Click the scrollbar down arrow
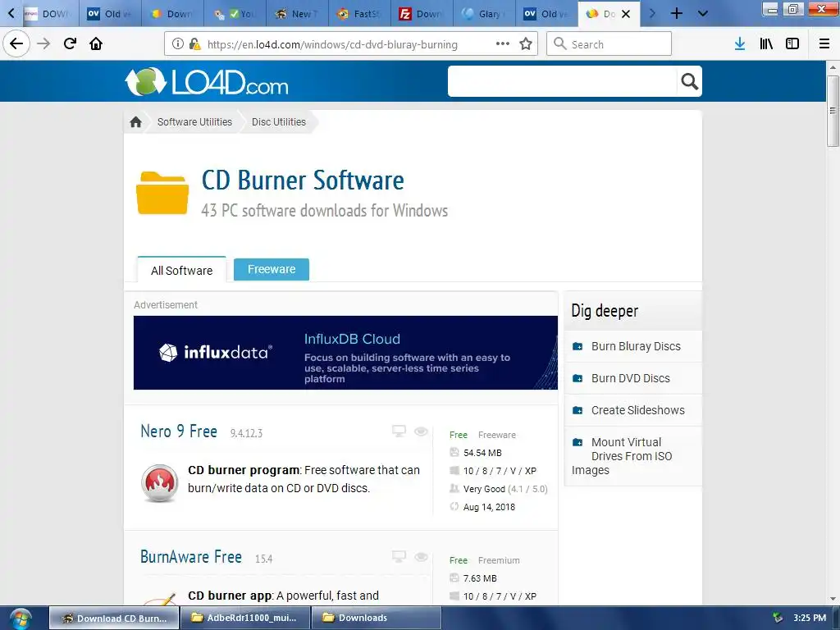Screen dimensions: 840x630 coord(832,599)
